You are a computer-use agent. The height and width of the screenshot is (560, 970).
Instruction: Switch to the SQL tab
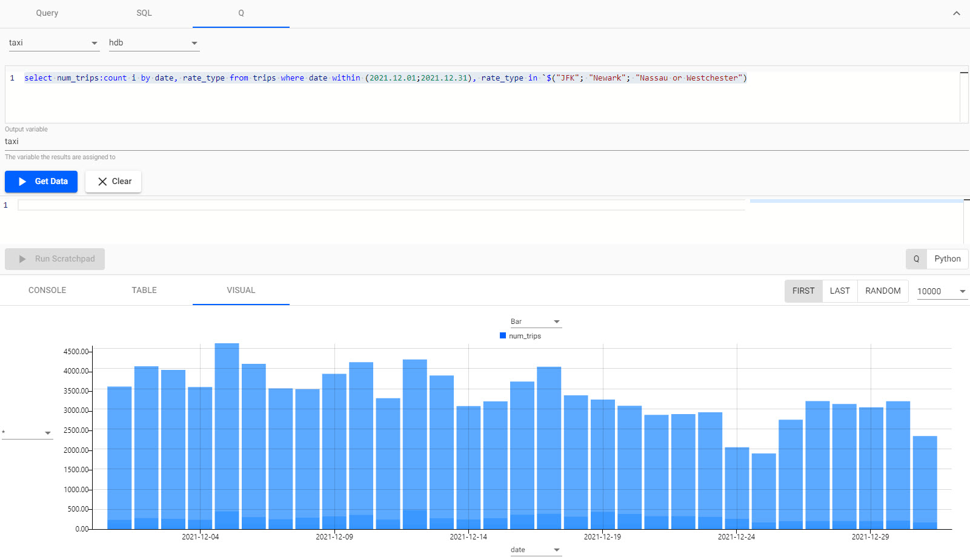pos(144,13)
